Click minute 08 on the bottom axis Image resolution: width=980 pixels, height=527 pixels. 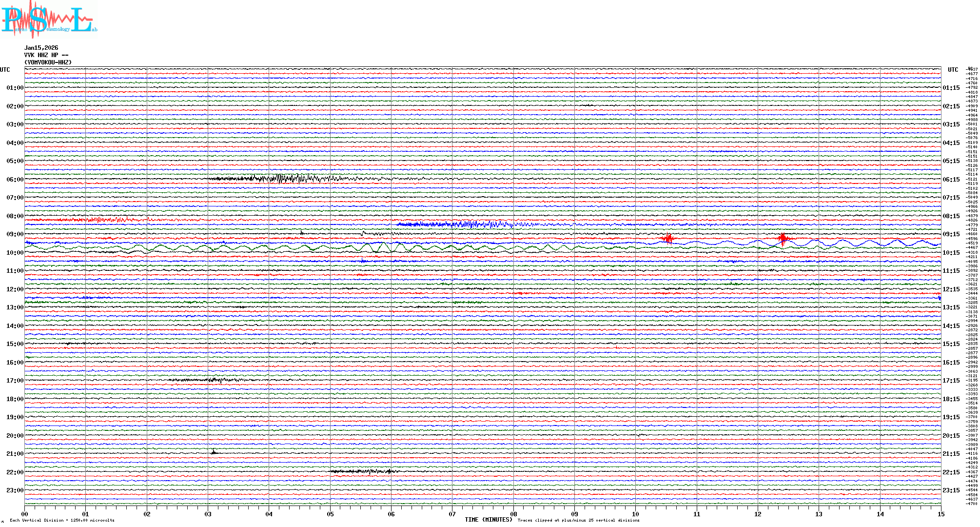[x=513, y=514]
